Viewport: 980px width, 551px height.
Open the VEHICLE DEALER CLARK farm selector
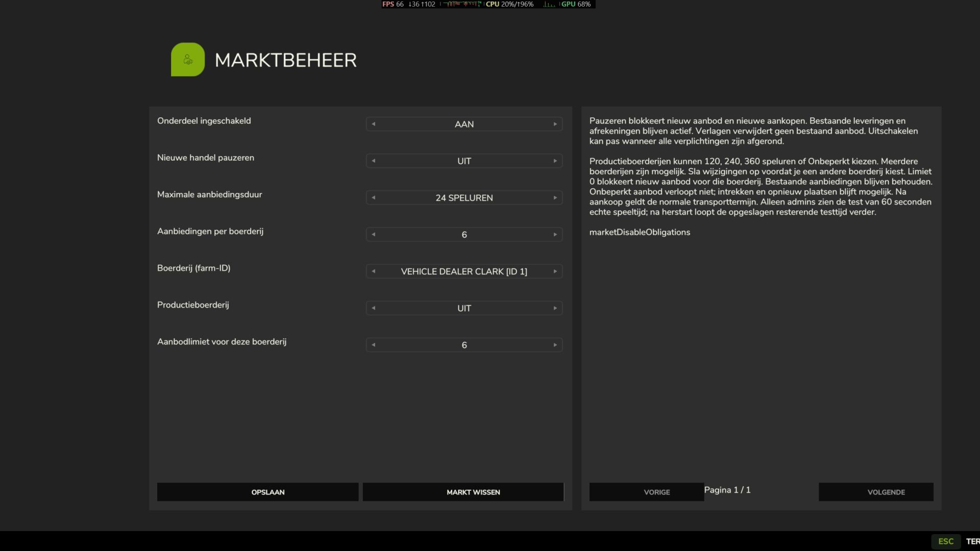click(x=464, y=271)
